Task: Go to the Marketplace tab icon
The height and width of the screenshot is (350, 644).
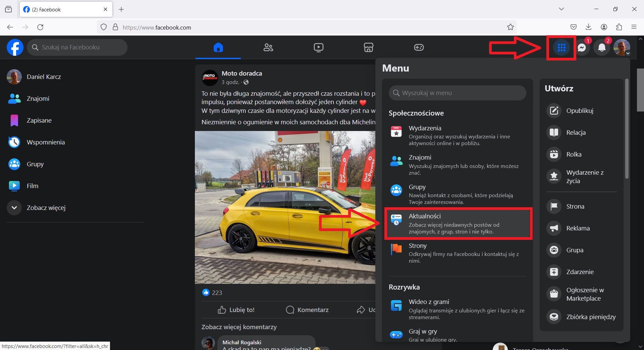Action: (x=368, y=47)
